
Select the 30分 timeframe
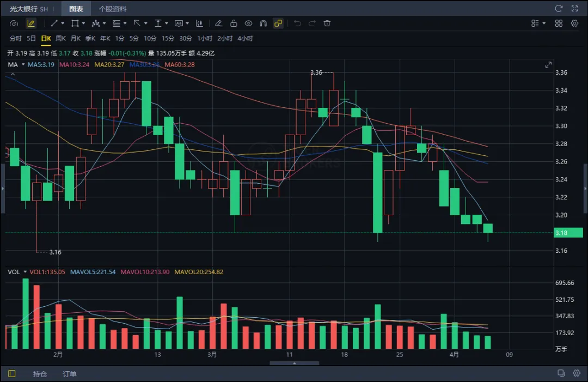[x=186, y=38]
